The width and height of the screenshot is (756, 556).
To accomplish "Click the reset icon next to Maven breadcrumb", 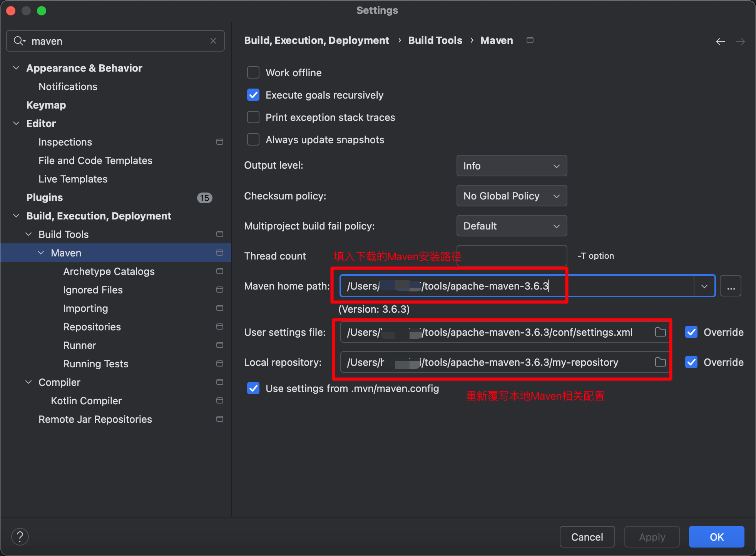I will tap(530, 40).
